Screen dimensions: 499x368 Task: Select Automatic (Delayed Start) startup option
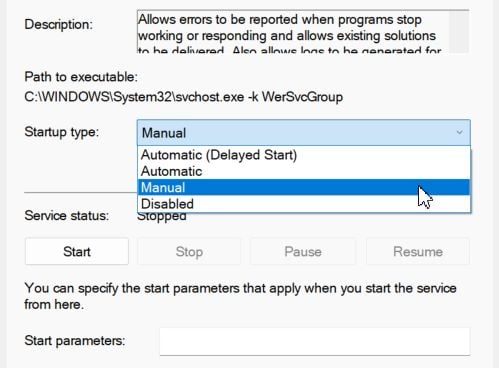pos(304,155)
